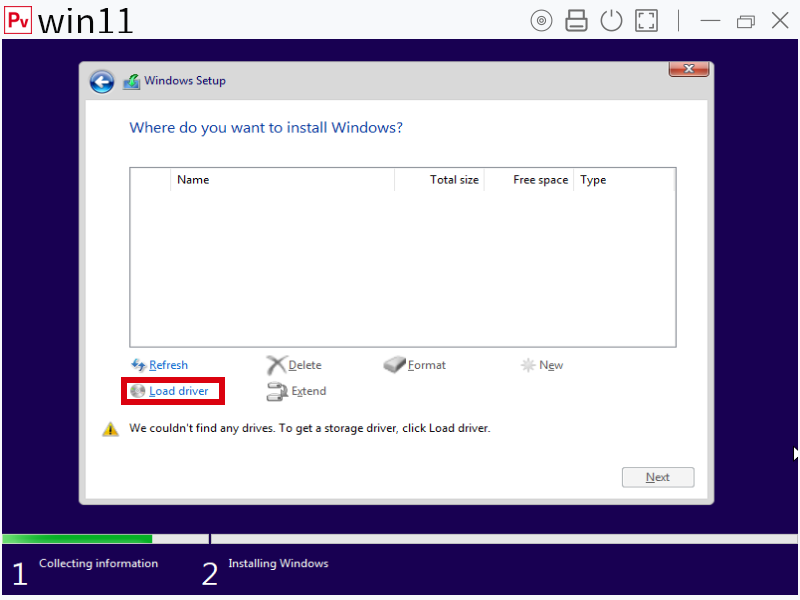Screen dimensions: 800x600
Task: Toggle fullscreen with the expand icon
Action: click(646, 21)
